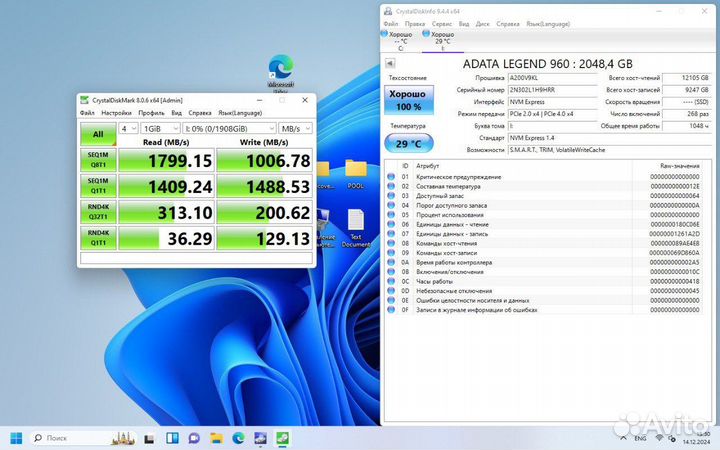Open the test count dropdown showing 4
The image size is (720, 450).
pos(128,129)
